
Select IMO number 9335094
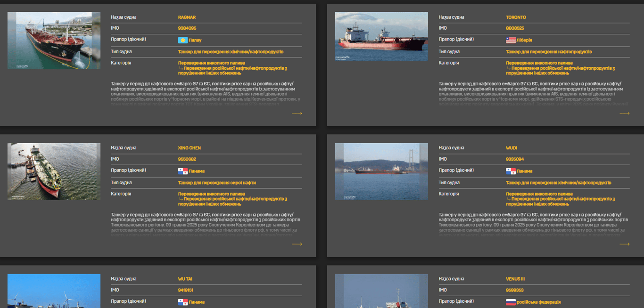[x=515, y=160]
